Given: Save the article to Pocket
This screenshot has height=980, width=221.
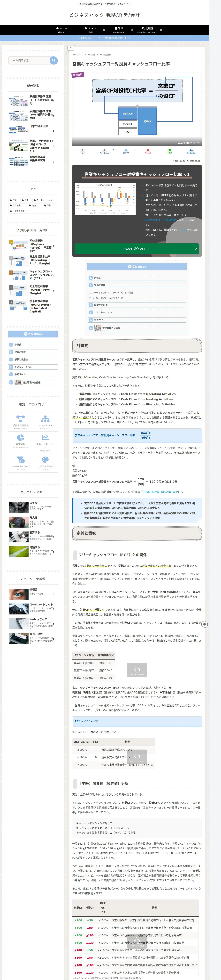Looking at the screenshot, I should tap(148, 151).
